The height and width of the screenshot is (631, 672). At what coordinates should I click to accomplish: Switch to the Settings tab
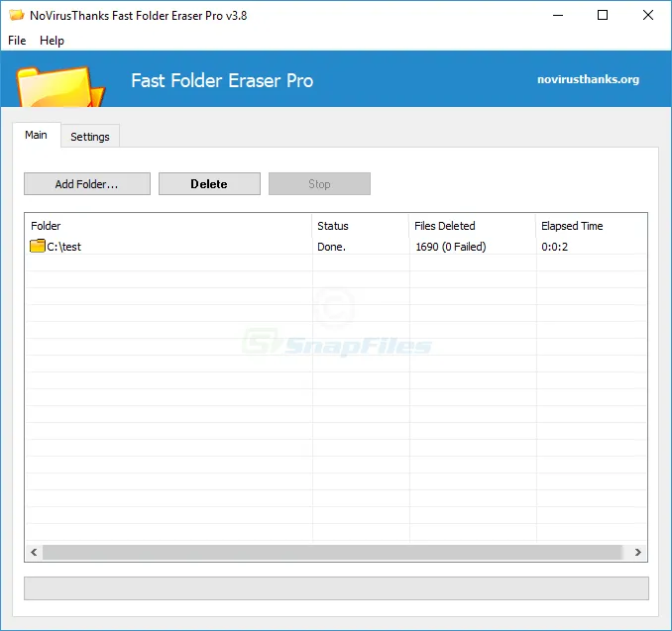tap(90, 137)
